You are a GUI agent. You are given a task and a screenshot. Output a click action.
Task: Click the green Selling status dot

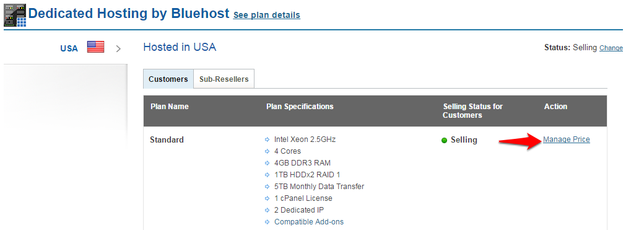click(x=444, y=141)
